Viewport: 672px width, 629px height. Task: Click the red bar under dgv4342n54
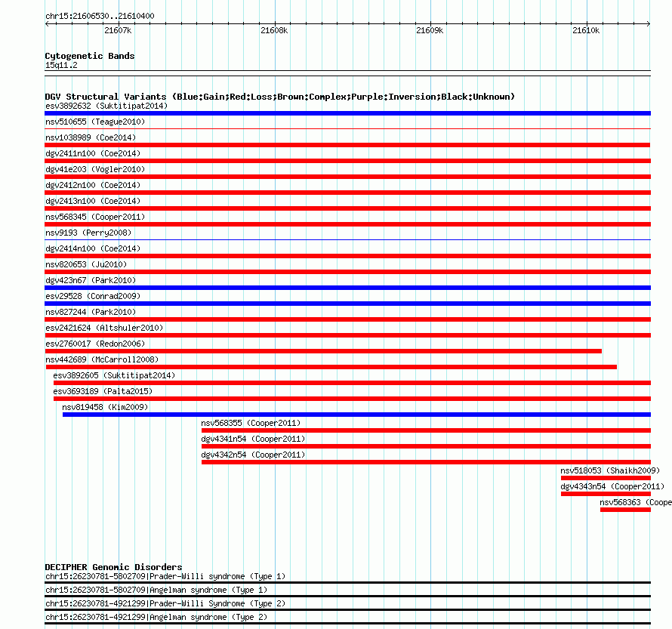coord(426,462)
